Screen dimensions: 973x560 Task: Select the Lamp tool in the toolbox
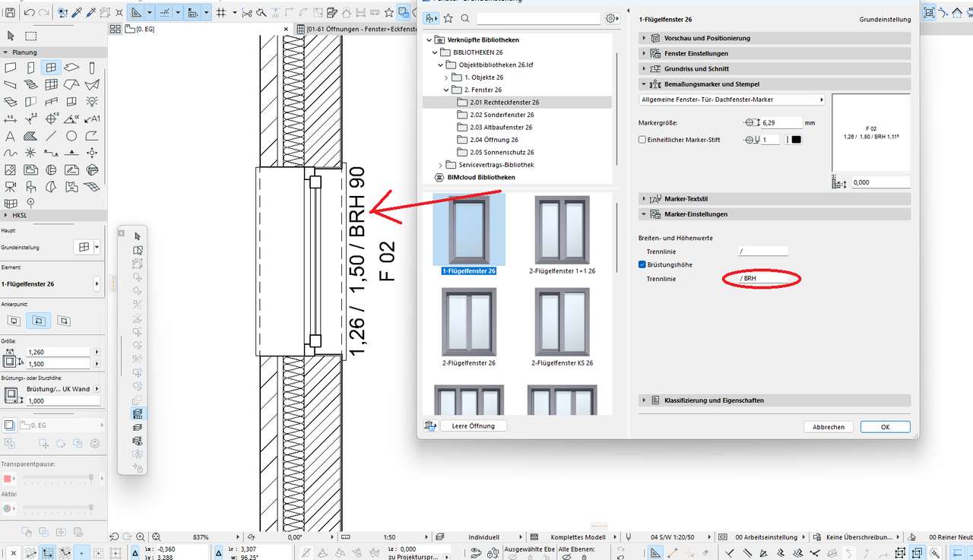click(92, 101)
